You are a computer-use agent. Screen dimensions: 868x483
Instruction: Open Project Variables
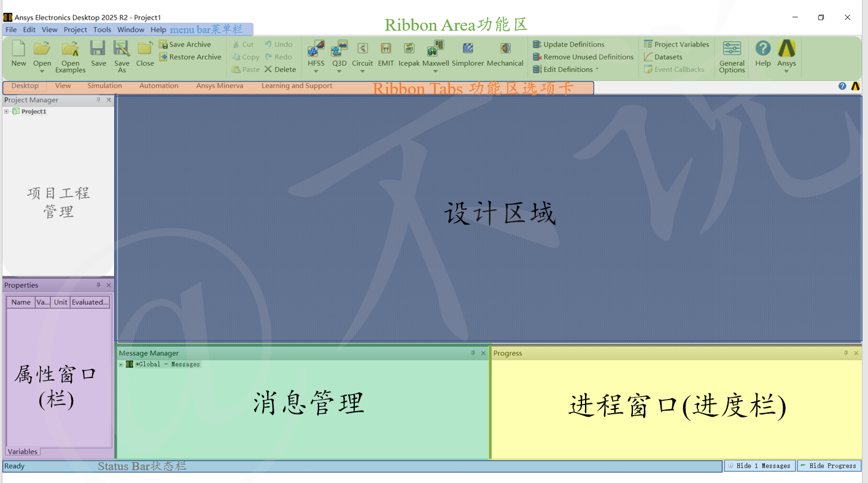[x=676, y=44]
